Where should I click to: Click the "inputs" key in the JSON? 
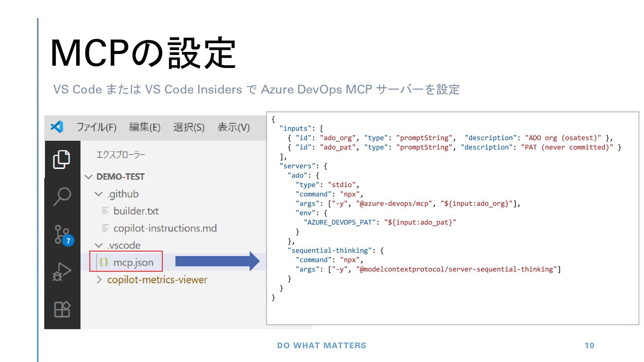pos(296,128)
